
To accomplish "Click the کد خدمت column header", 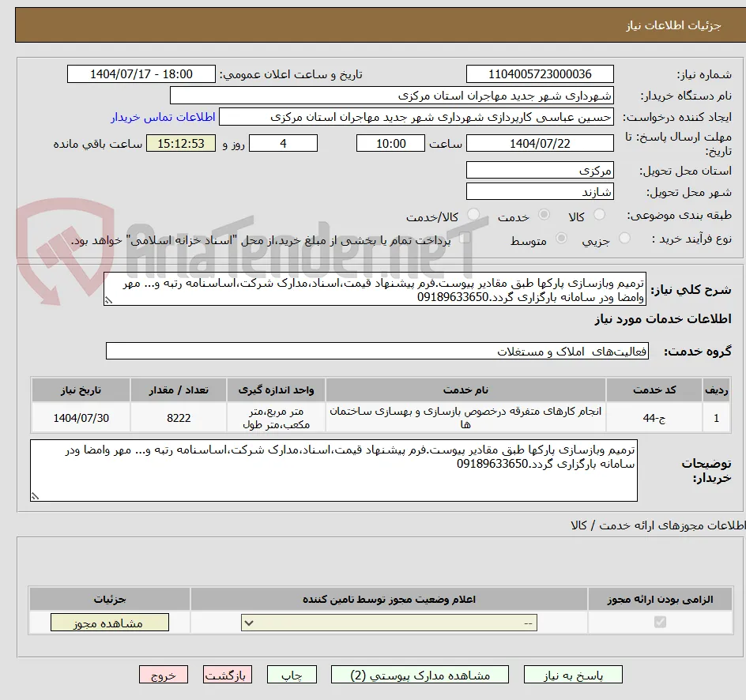I will [654, 390].
